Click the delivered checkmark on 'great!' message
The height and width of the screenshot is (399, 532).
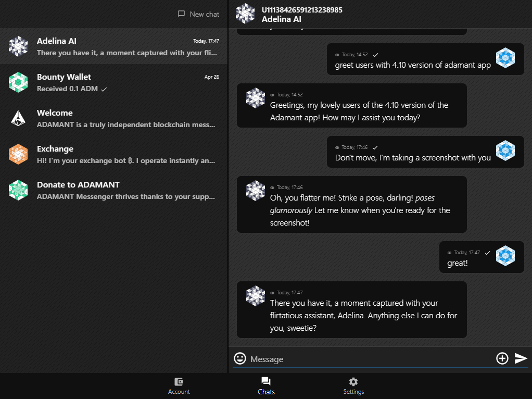488,253
